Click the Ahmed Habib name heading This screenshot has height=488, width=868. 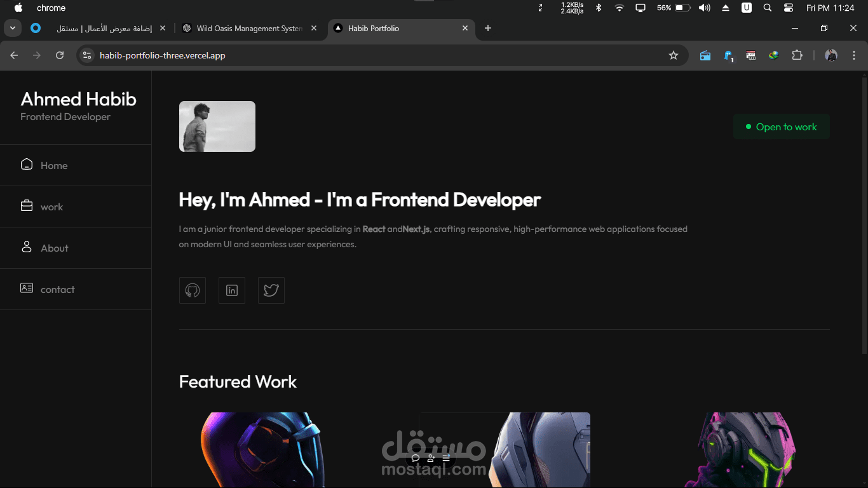coord(78,99)
